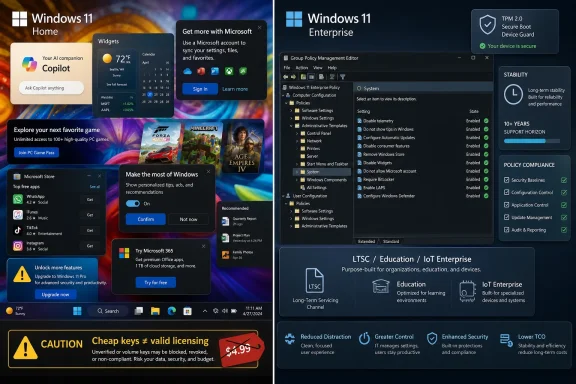Click the Confirm button in Make the most of Windows
The height and width of the screenshot is (384, 576).
146,219
